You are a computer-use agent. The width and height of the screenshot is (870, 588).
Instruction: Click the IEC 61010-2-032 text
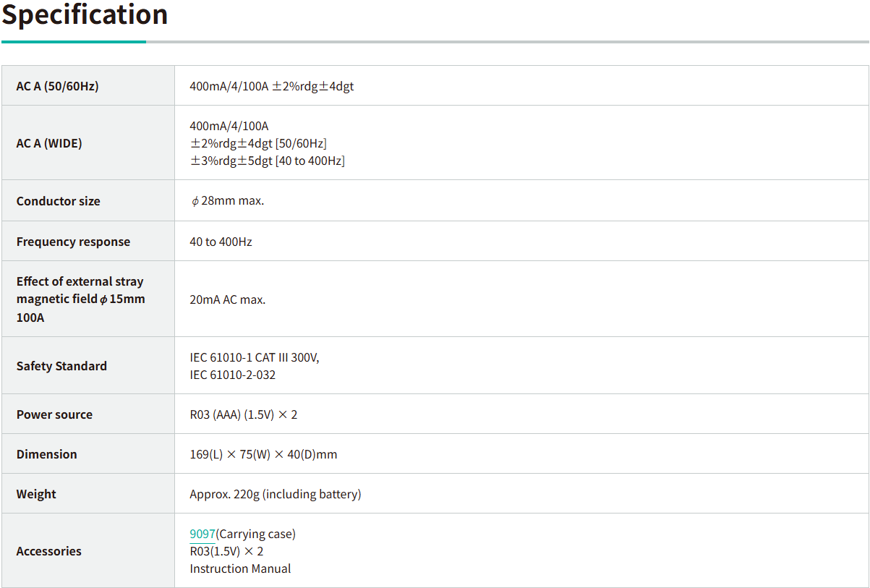coord(232,375)
